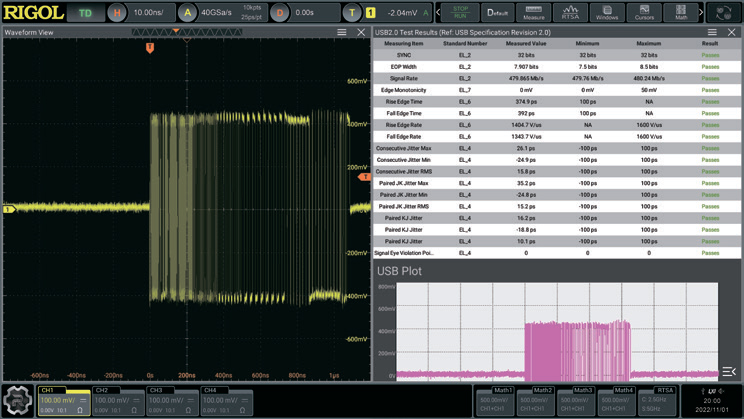The height and width of the screenshot is (419, 744).
Task: Select the Rise Edge Rate row
Action: [557, 125]
